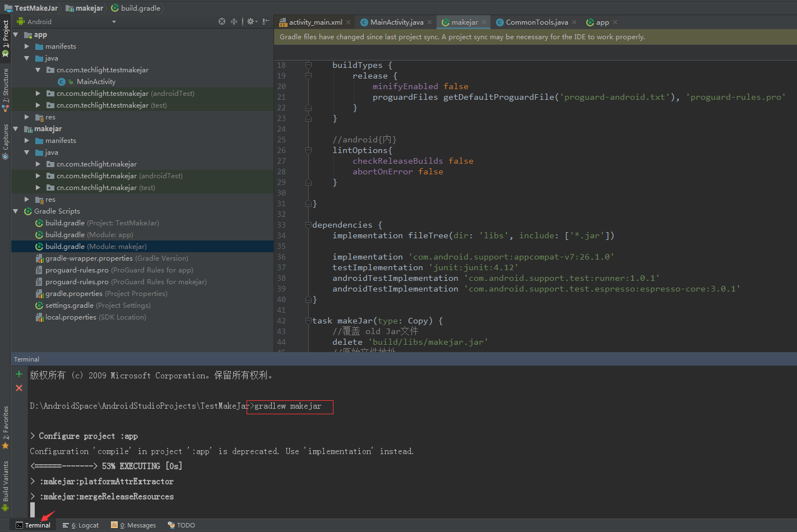Viewport: 797px width, 532px height.
Task: Open the 6: Logcat tool window
Action: click(x=81, y=525)
